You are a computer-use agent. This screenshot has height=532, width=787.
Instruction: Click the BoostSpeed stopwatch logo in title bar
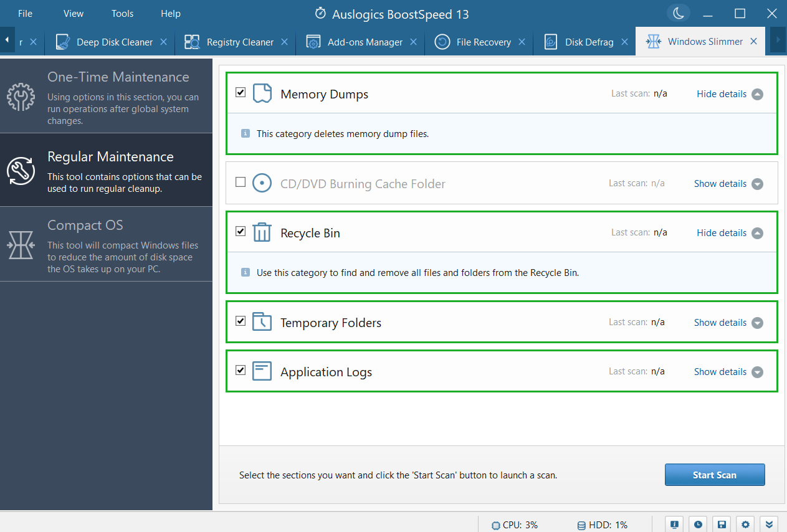(x=320, y=14)
